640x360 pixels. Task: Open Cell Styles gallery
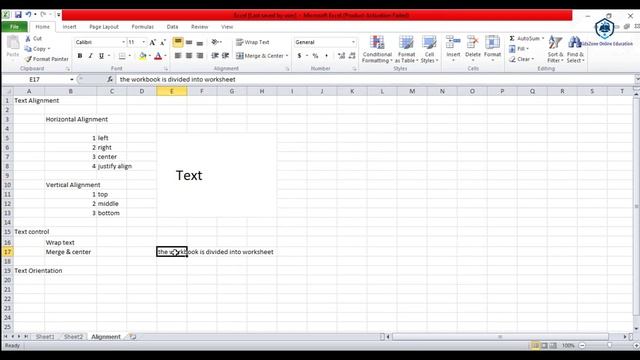(429, 49)
